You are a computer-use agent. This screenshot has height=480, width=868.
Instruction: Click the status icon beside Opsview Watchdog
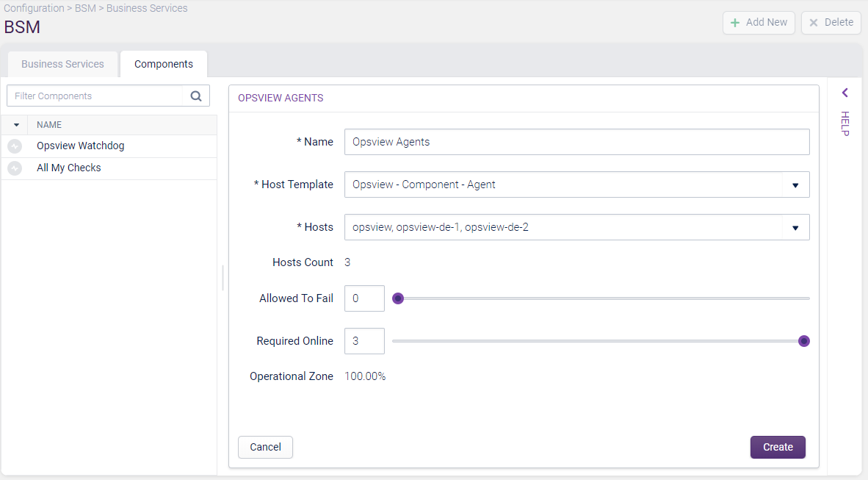pyautogui.click(x=15, y=146)
